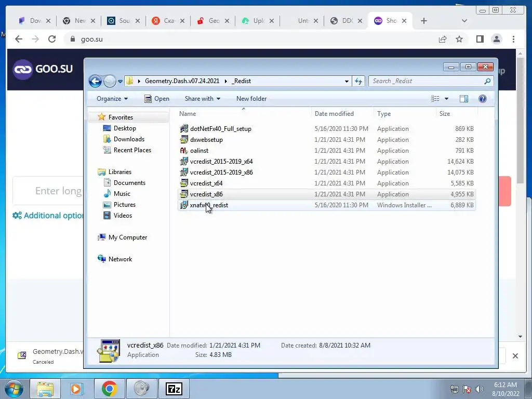The height and width of the screenshot is (399, 532).
Task: Select dxwebsetup file
Action: coord(326,139)
